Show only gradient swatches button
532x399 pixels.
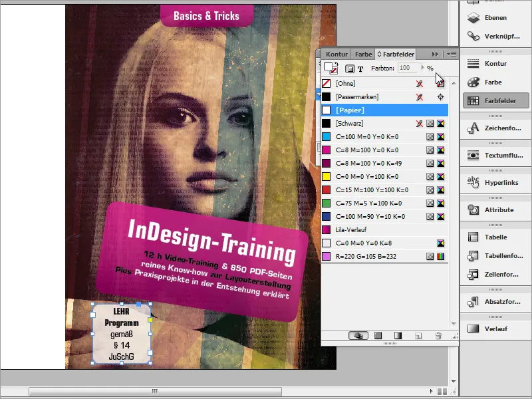click(x=398, y=336)
